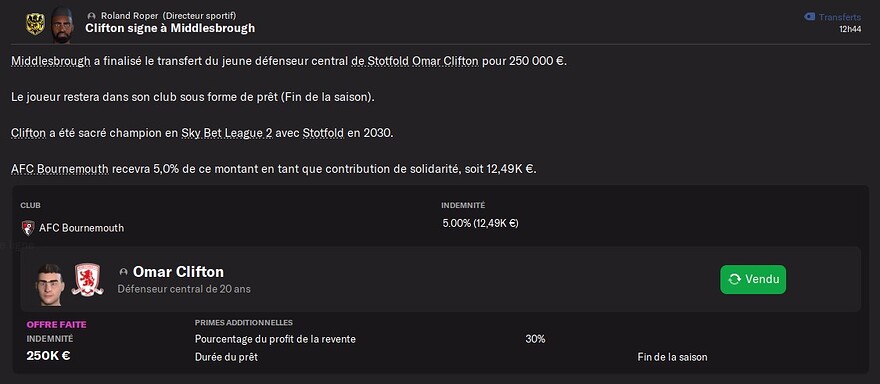Click the person icon beside Roland Roper
Image resolution: width=880 pixels, height=384 pixels.
pos(92,16)
